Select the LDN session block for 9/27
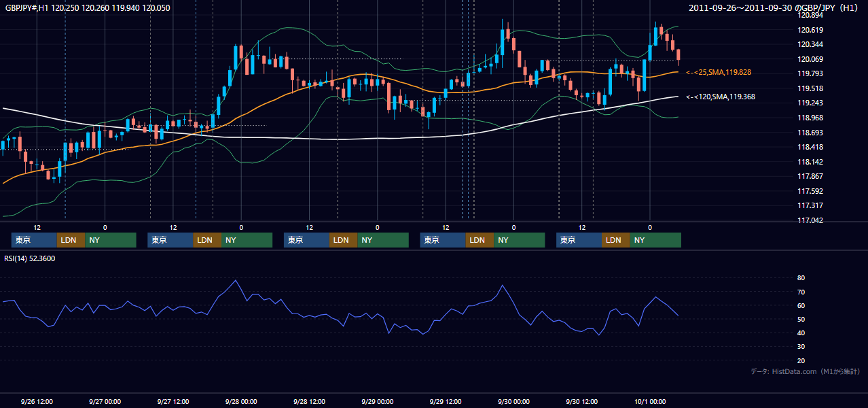Viewport: 868px width, 408px height. point(207,240)
